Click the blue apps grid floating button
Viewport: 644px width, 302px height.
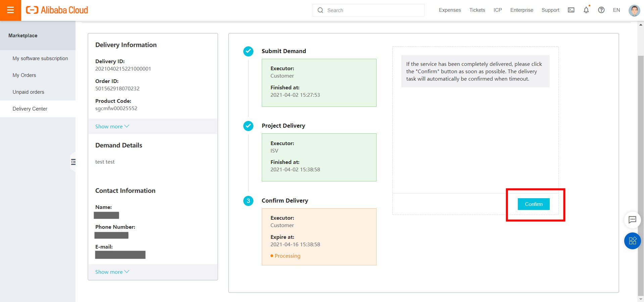click(x=632, y=241)
